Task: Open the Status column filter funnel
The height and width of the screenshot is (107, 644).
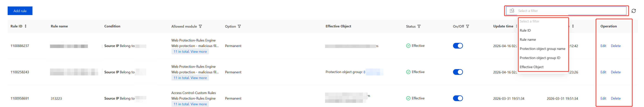Action: point(419,26)
